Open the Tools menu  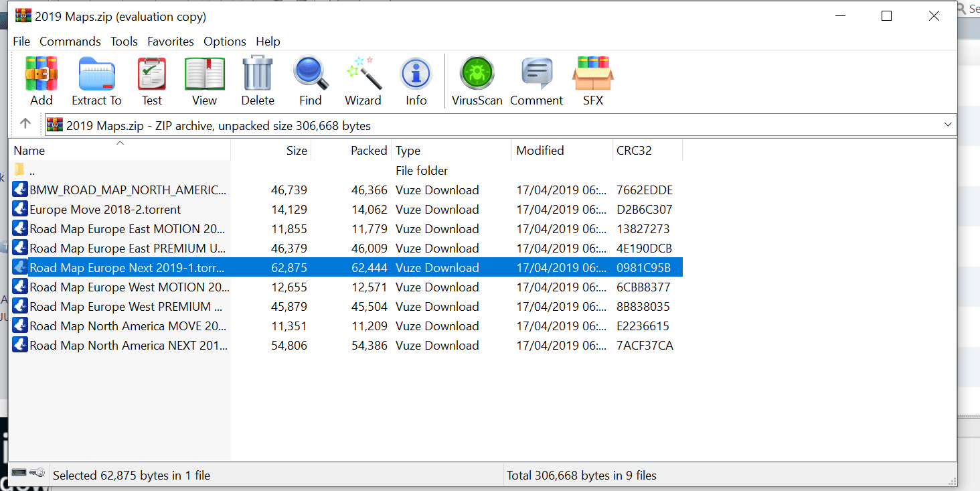124,42
